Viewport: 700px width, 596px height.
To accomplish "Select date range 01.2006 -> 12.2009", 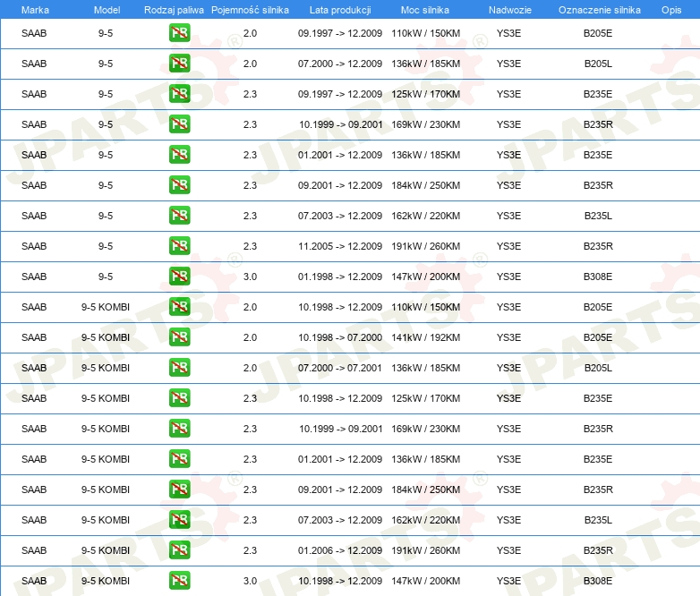I will coord(340,550).
